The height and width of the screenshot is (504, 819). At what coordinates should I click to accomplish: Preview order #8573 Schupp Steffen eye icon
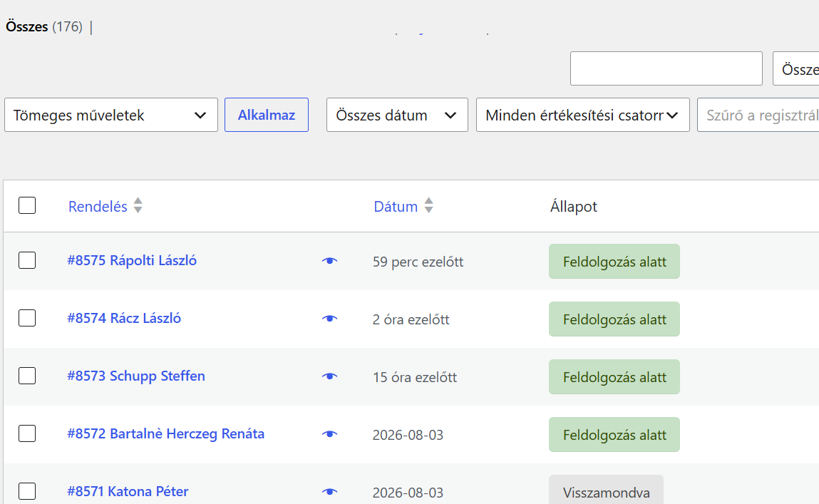pyautogui.click(x=329, y=376)
